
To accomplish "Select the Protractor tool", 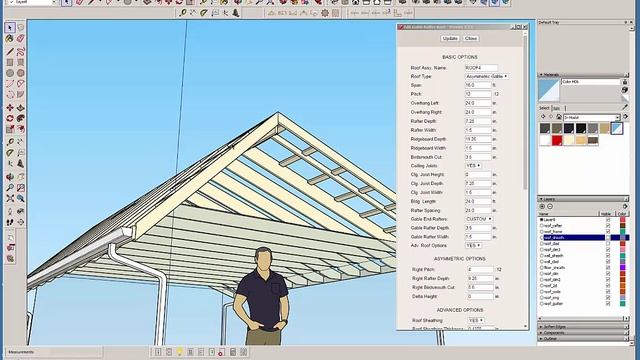I will click(10, 153).
